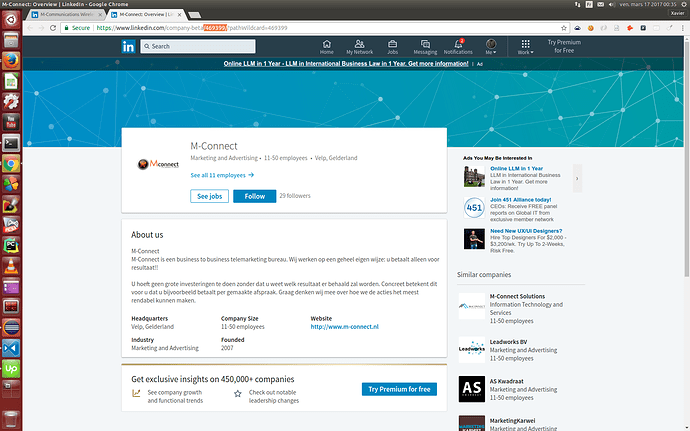Advance ads with right chevron
The height and width of the screenshot is (431, 690).
[577, 178]
